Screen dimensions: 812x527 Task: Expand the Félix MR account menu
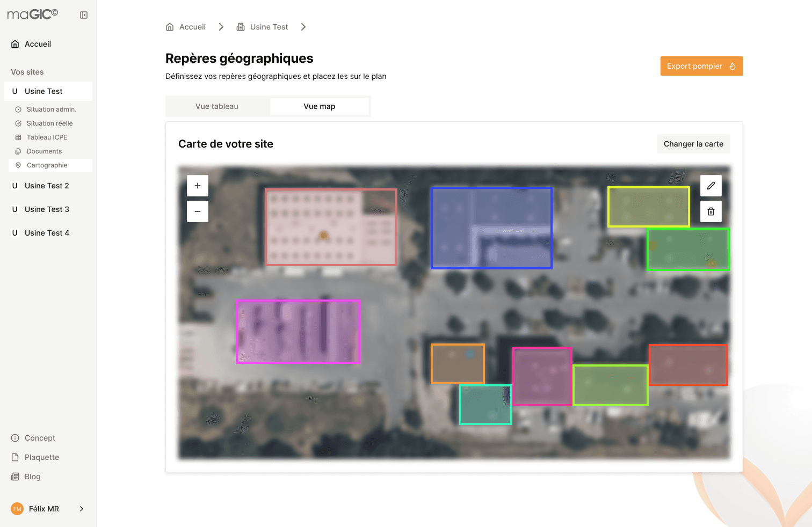pyautogui.click(x=81, y=508)
